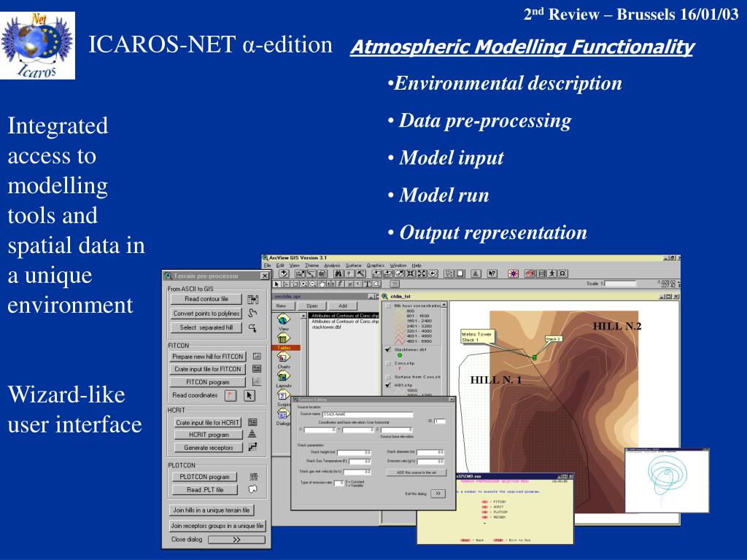
Task: Enable the Surface from Conc.shp theme checkbox
Action: [388, 377]
